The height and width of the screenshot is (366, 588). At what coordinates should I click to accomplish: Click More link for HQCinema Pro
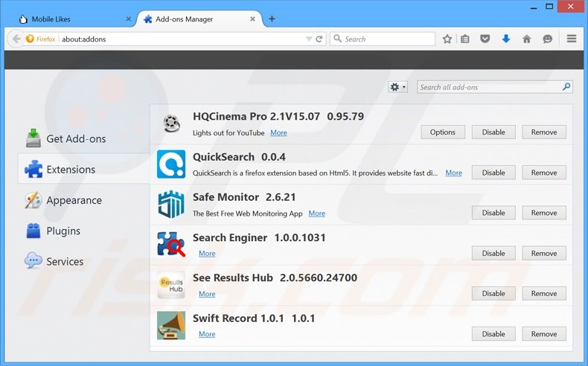(x=278, y=132)
